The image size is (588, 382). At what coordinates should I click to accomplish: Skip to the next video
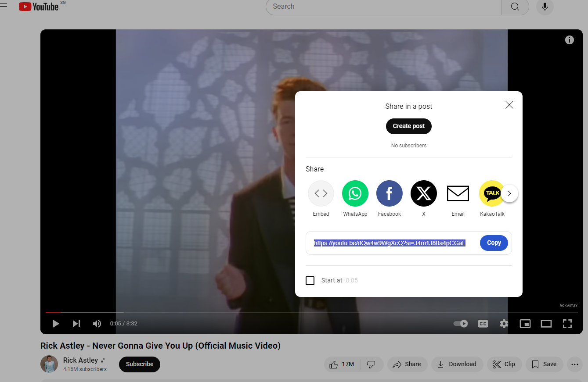(x=76, y=324)
